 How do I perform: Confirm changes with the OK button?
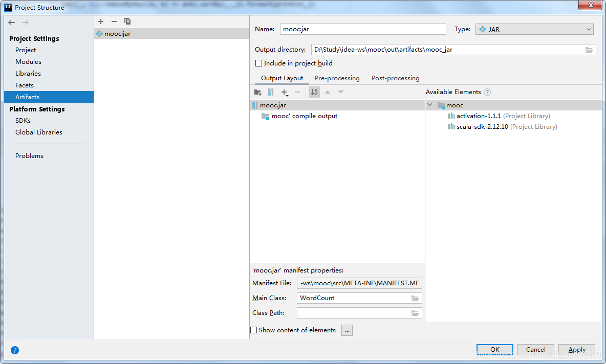(494, 349)
